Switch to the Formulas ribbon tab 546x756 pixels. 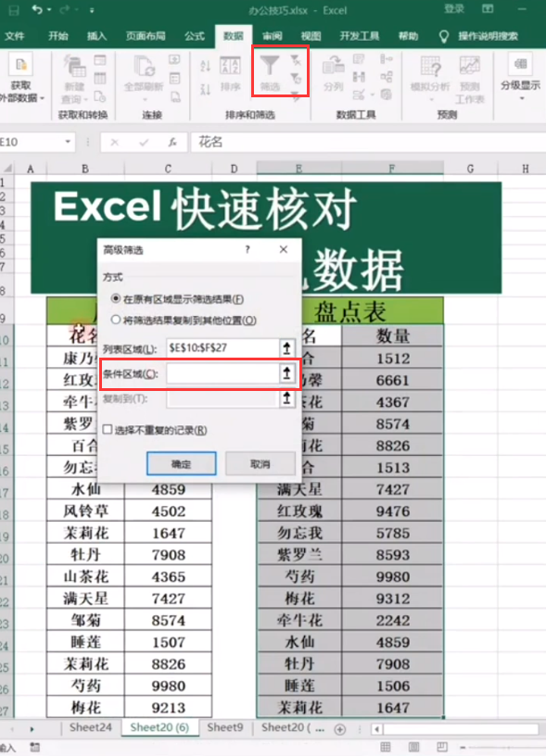(x=195, y=36)
